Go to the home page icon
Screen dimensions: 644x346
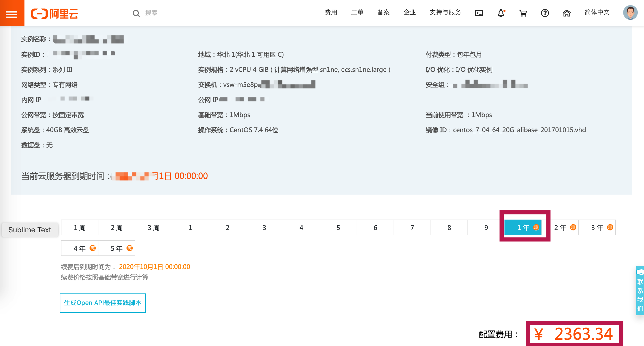click(567, 13)
